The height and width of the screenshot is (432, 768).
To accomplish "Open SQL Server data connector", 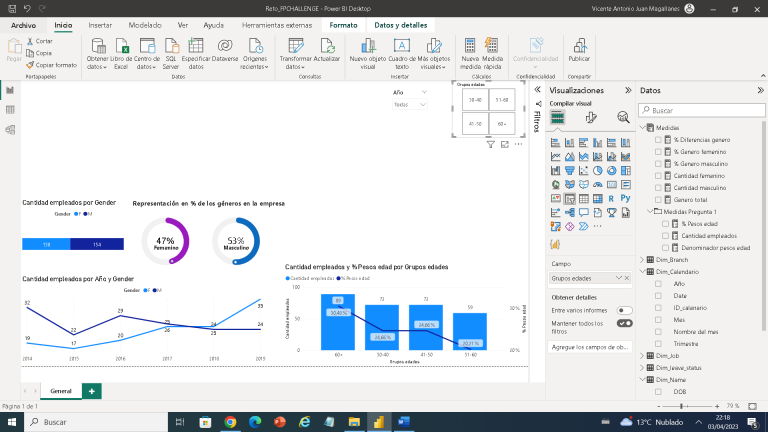I will tap(171, 46).
